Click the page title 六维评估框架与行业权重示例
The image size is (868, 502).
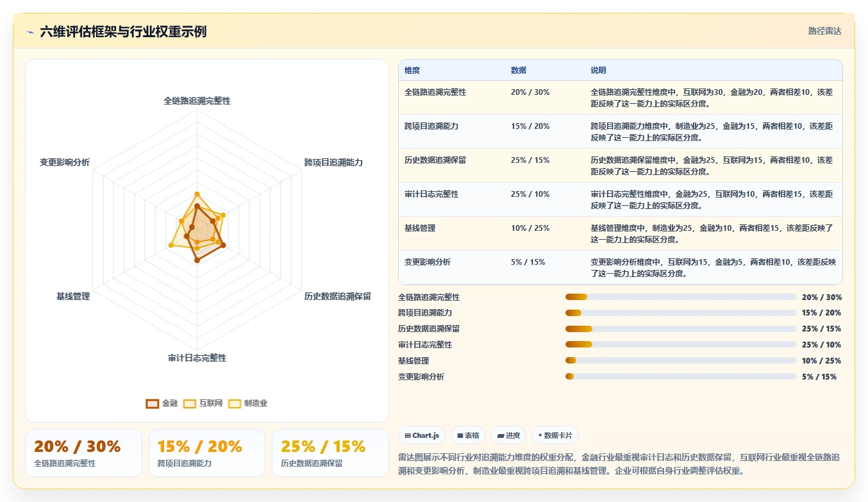coord(123,32)
